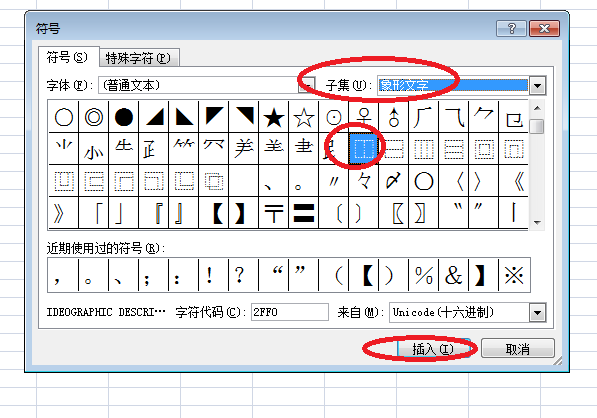Pick the ampersand from recent symbols

454,275
